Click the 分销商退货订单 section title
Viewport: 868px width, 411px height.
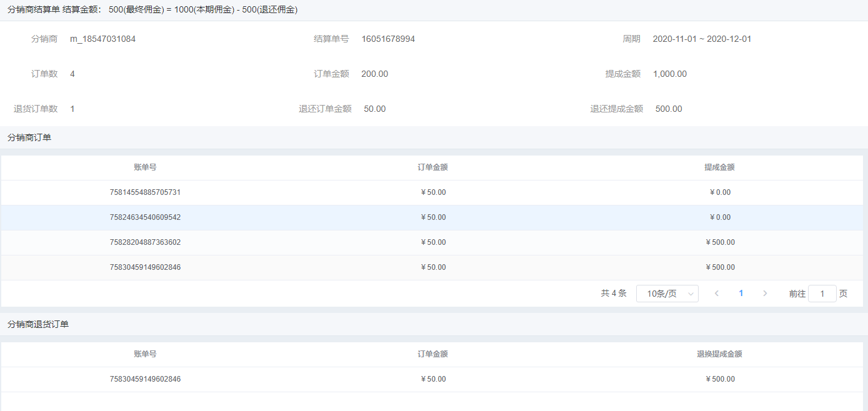(38, 324)
